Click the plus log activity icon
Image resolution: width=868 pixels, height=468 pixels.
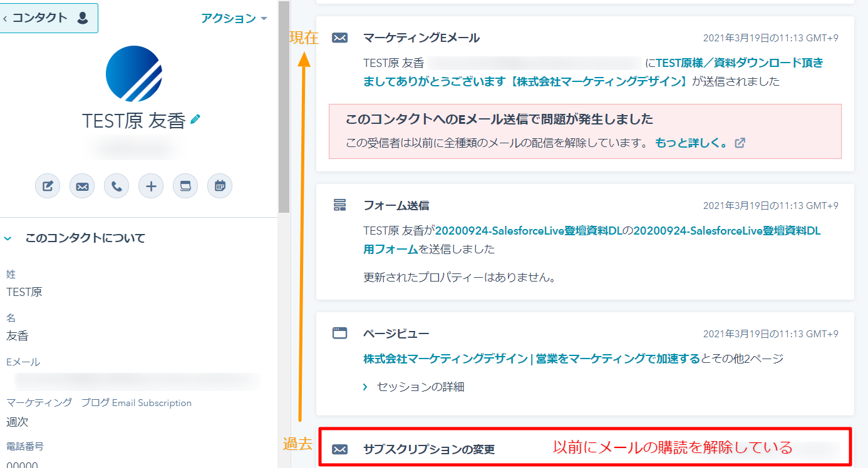(151, 186)
